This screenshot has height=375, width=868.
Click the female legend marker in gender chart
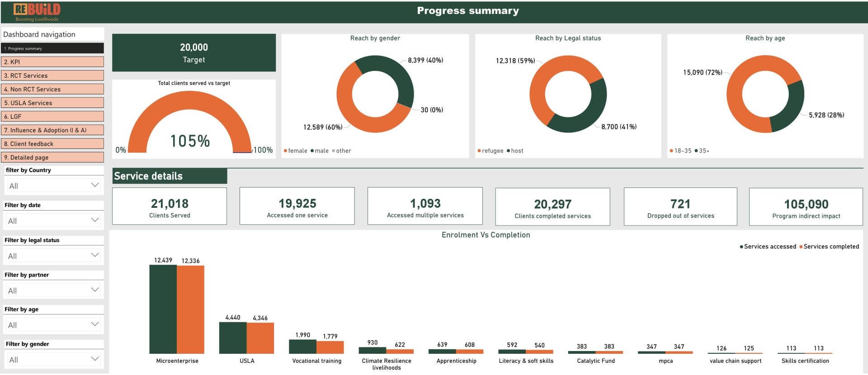pyautogui.click(x=285, y=151)
